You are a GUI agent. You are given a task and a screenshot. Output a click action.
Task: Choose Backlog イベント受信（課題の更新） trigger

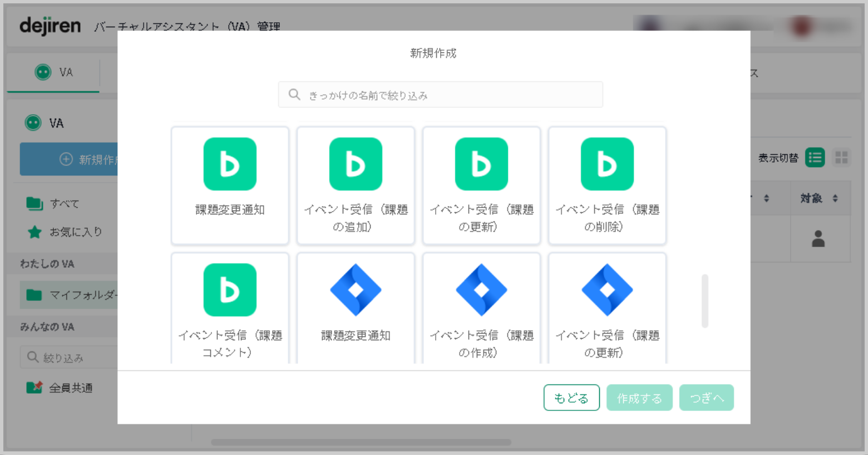(481, 185)
